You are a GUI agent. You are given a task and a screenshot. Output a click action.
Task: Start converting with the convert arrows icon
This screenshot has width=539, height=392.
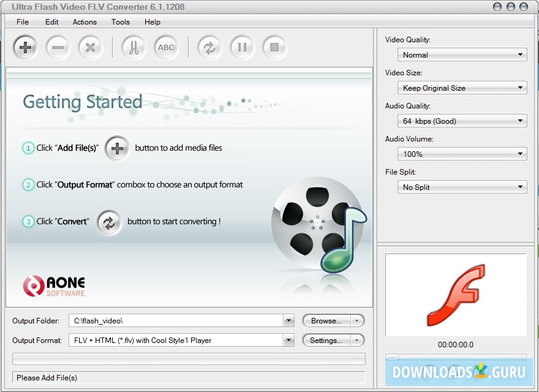tap(209, 47)
